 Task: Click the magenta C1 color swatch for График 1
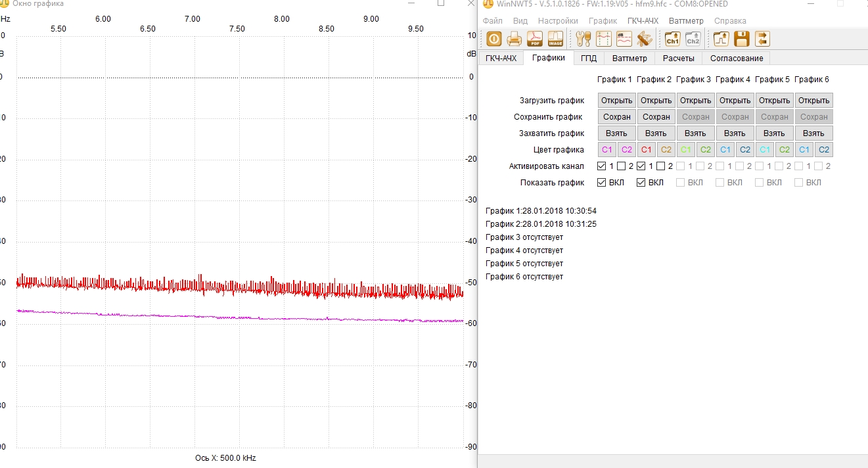[607, 150]
